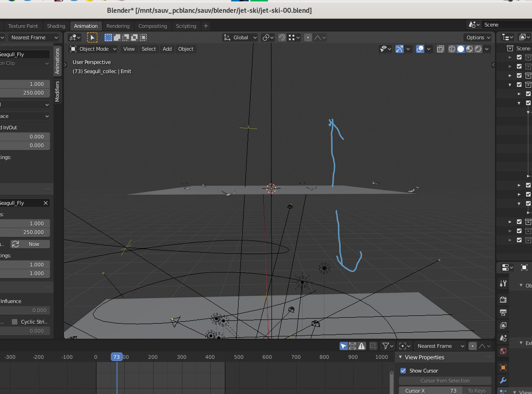532x394 pixels.
Task: Open the viewport Add menu
Action: 167,49
